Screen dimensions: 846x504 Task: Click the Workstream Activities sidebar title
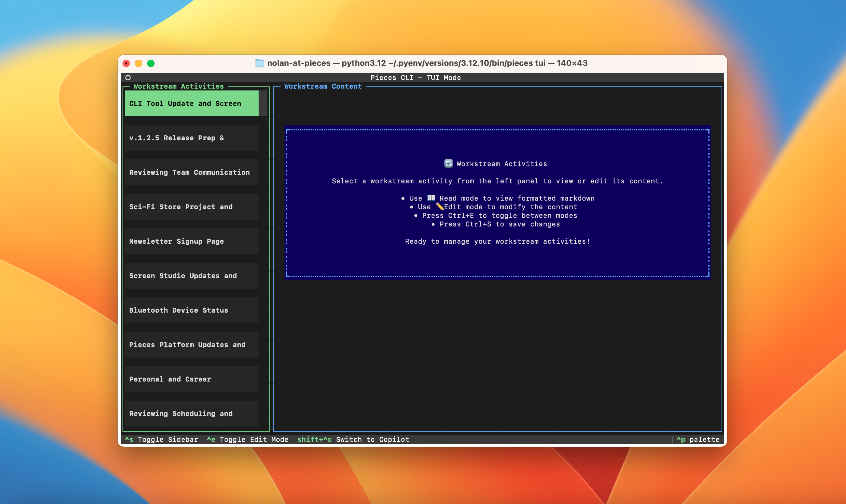click(178, 86)
